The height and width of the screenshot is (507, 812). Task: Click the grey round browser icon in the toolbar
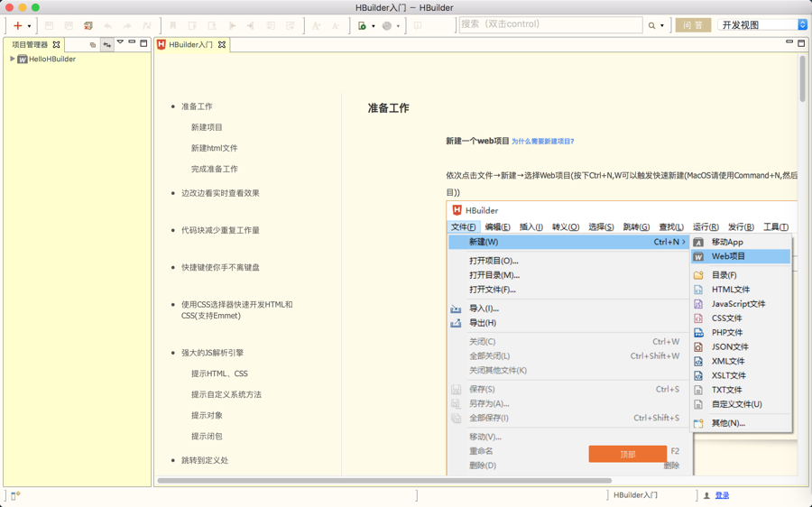point(387,25)
